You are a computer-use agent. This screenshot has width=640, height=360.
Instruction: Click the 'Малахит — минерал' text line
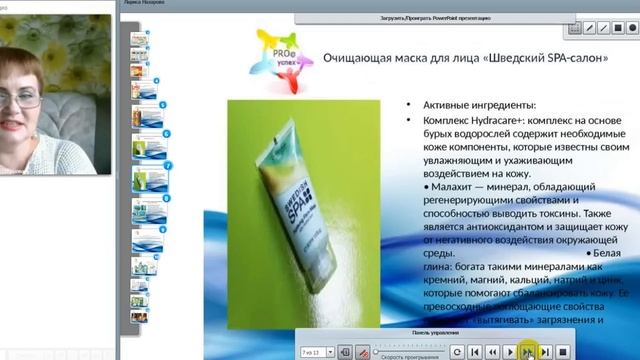pyautogui.click(x=509, y=187)
